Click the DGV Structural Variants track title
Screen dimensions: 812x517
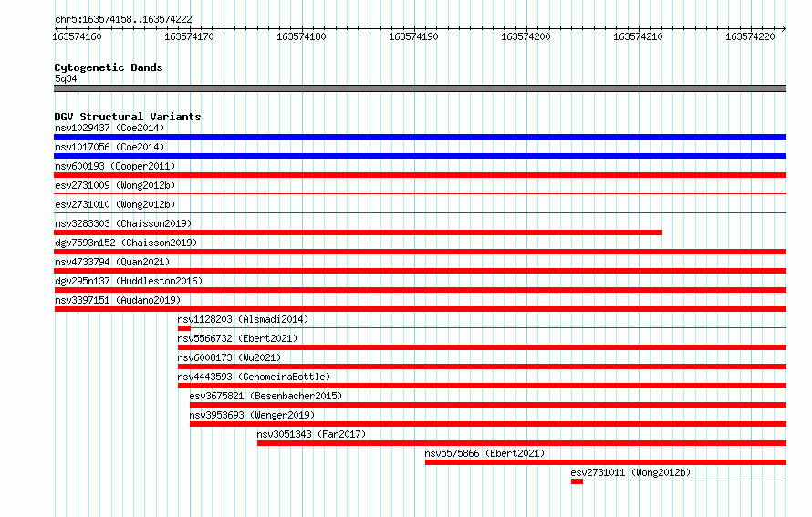click(128, 117)
